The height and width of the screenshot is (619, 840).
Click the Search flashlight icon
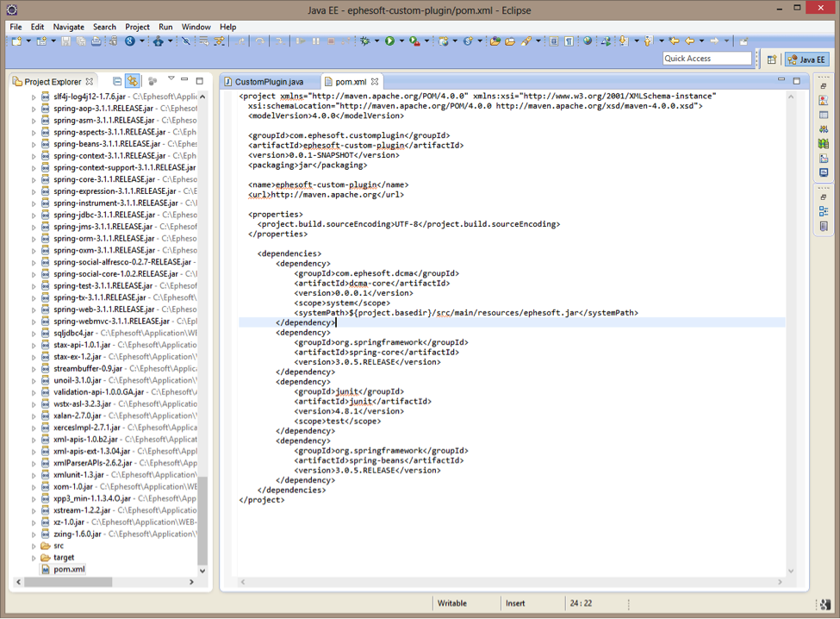click(x=526, y=41)
